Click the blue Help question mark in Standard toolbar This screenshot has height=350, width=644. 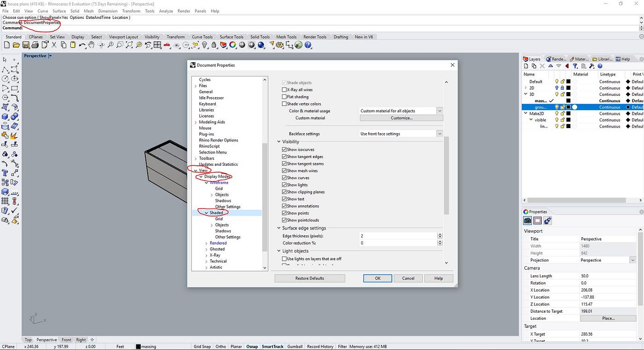(308, 45)
